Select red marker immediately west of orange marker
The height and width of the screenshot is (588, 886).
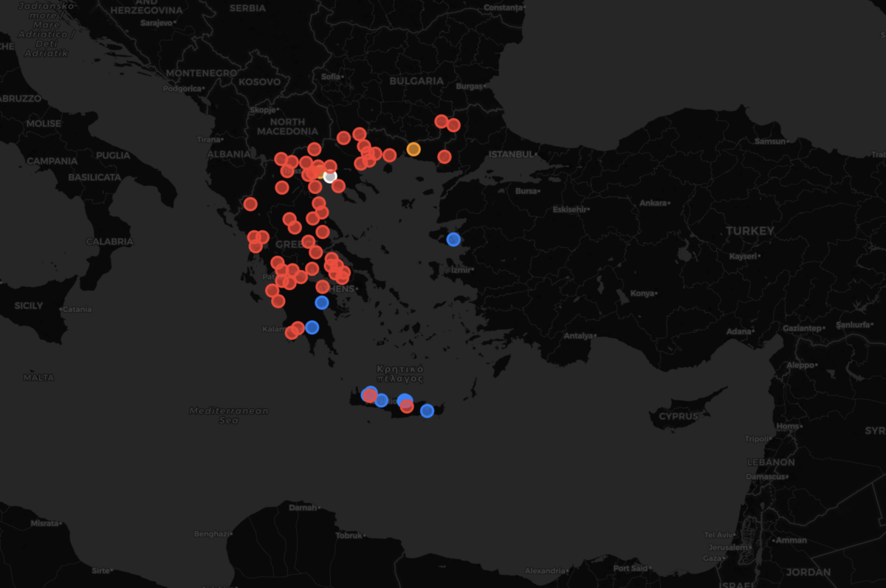click(389, 155)
